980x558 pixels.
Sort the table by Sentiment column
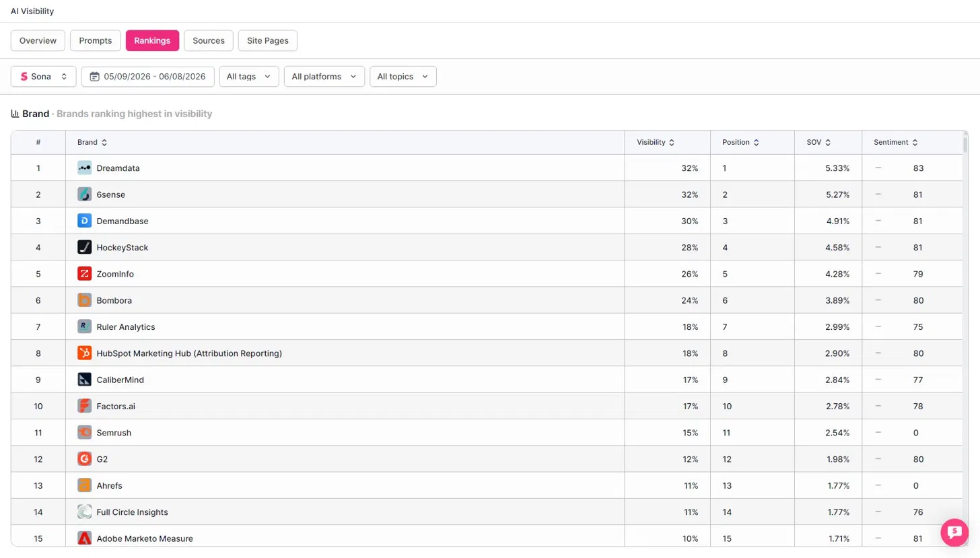(896, 143)
